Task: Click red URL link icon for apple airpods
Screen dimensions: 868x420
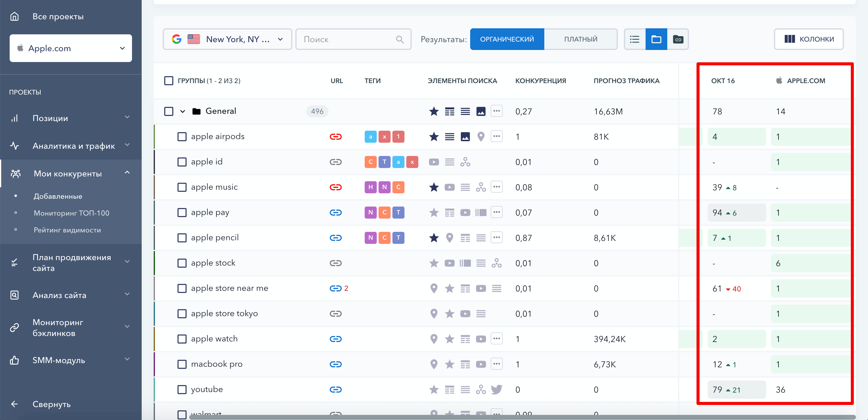Action: [x=335, y=137]
